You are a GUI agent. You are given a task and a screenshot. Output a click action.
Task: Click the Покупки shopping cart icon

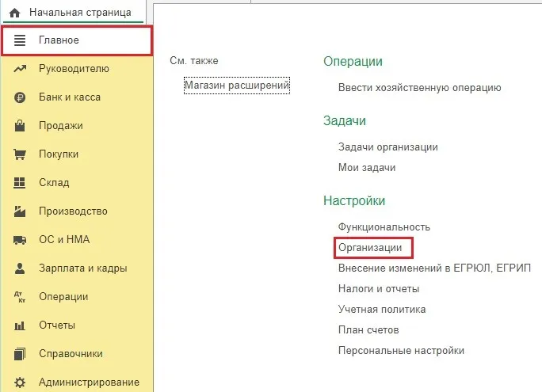click(20, 154)
